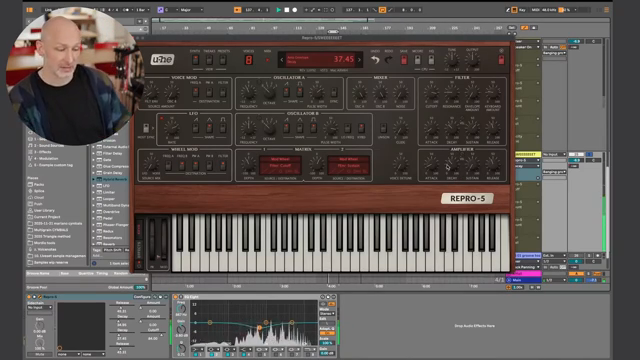
Task: Expand the Overdrive browser item
Action: point(93,212)
